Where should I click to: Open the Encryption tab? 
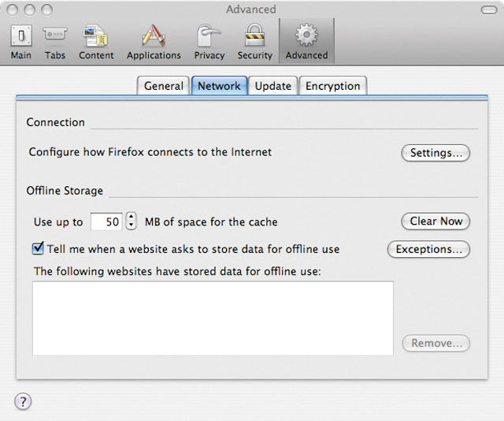pyautogui.click(x=332, y=86)
